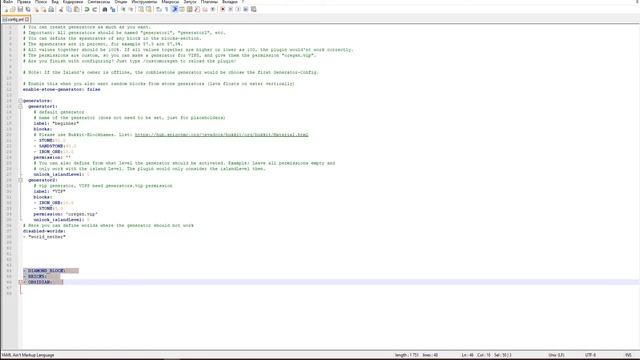Click the Paste toolbar icon
The height and width of the screenshot is (360, 640).
[x=76, y=9]
